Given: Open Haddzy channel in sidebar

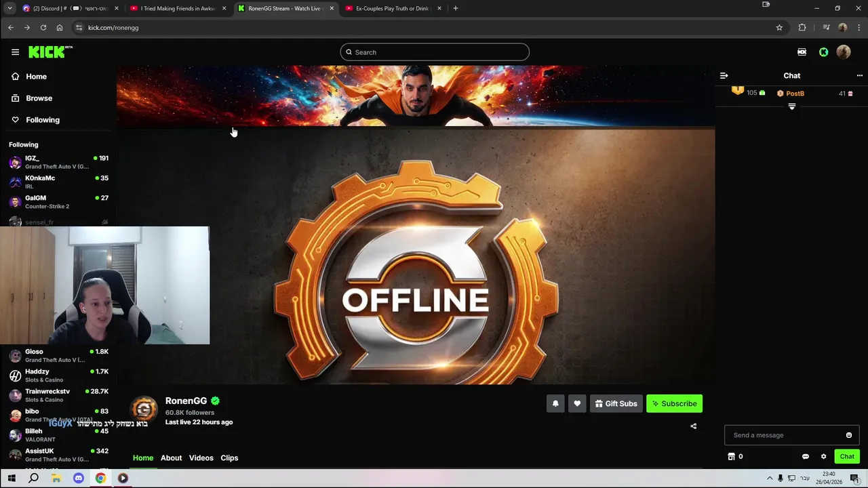Looking at the screenshot, I should (x=58, y=375).
